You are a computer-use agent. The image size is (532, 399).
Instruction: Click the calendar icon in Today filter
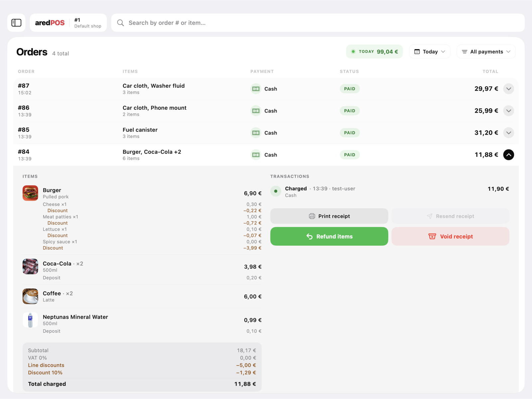pos(417,52)
